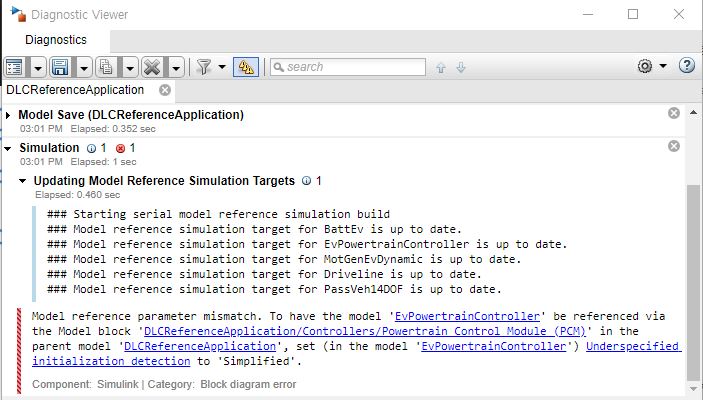Open the filter dropdown arrow

(222, 67)
